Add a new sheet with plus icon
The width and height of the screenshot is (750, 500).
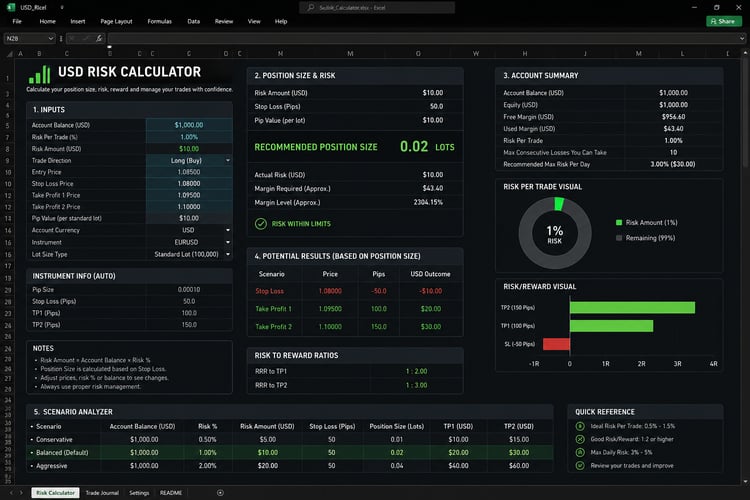220,492
